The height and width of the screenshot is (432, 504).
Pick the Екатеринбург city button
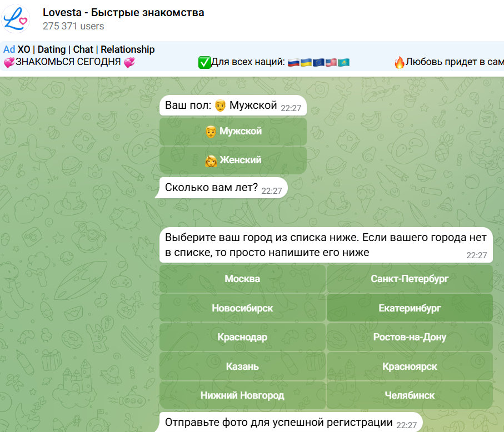click(x=410, y=308)
